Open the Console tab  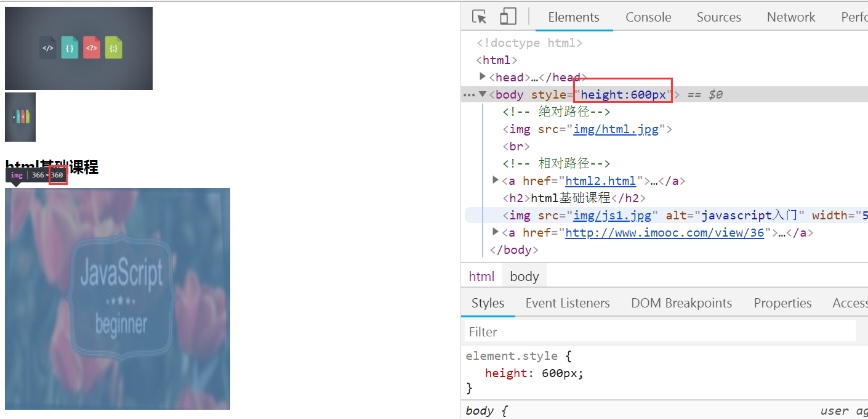[648, 17]
